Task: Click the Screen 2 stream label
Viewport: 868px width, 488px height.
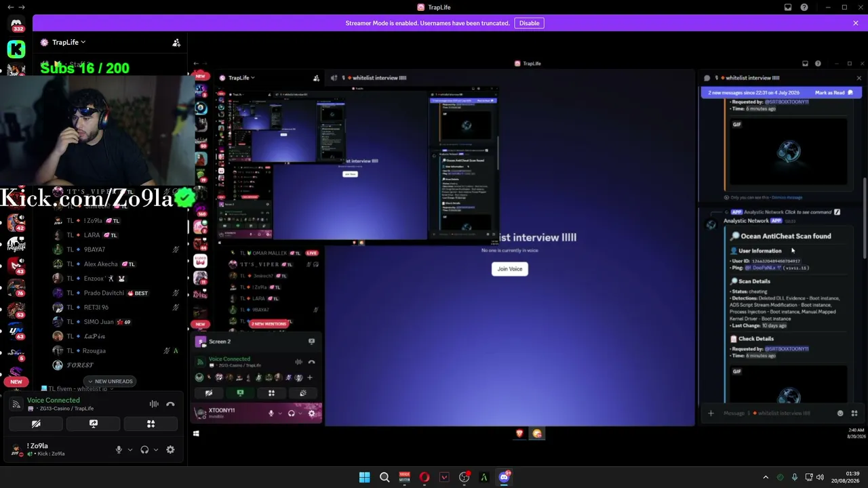Action: coord(220,342)
